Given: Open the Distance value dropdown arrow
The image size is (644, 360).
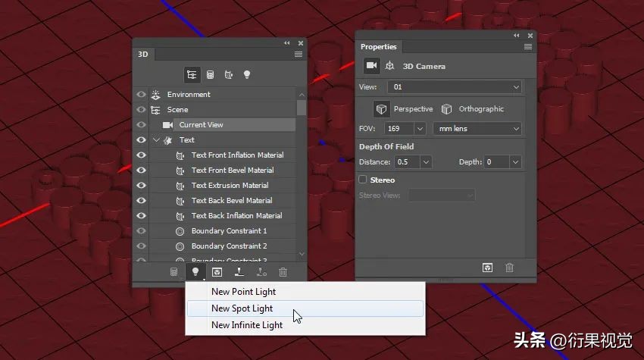Looking at the screenshot, I should 426,162.
